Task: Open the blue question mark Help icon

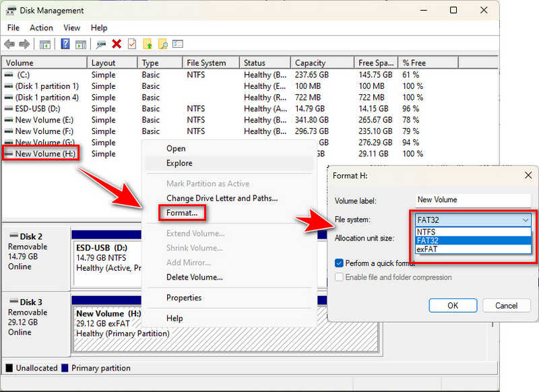Action: pyautogui.click(x=65, y=44)
